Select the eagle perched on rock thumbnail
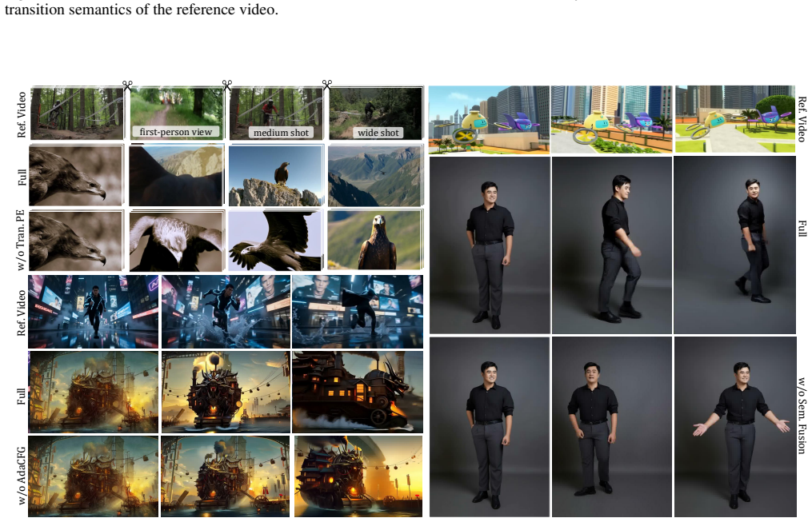The height and width of the screenshot is (522, 812). point(275,176)
